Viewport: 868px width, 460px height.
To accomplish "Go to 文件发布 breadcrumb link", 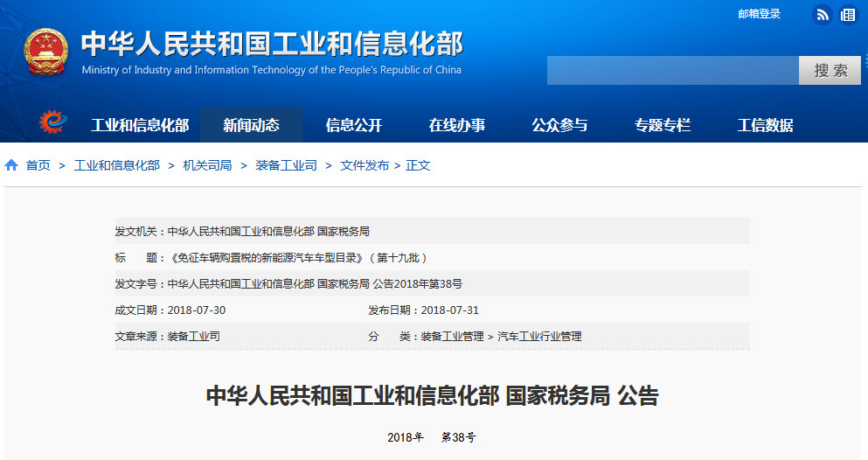I will click(x=365, y=165).
